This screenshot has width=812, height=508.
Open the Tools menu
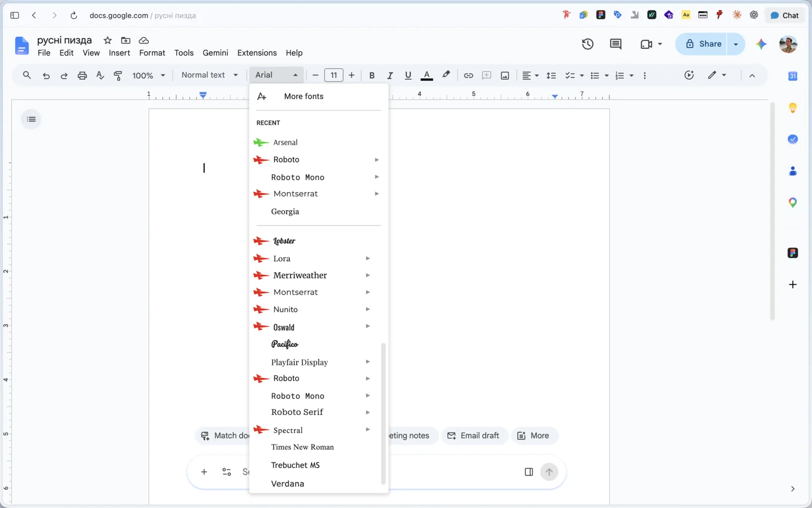click(184, 53)
